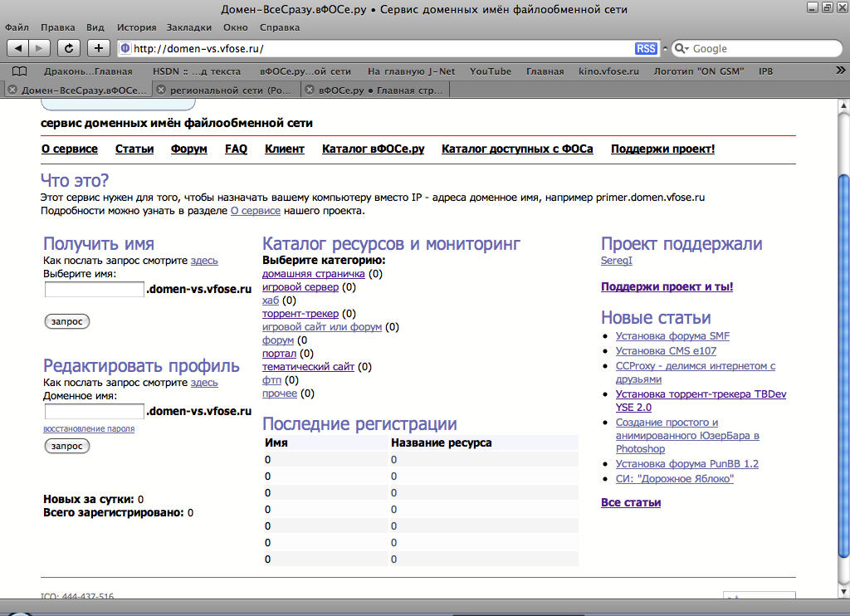Click the plus add bookmark button
This screenshot has height=616, width=850.
[x=99, y=48]
